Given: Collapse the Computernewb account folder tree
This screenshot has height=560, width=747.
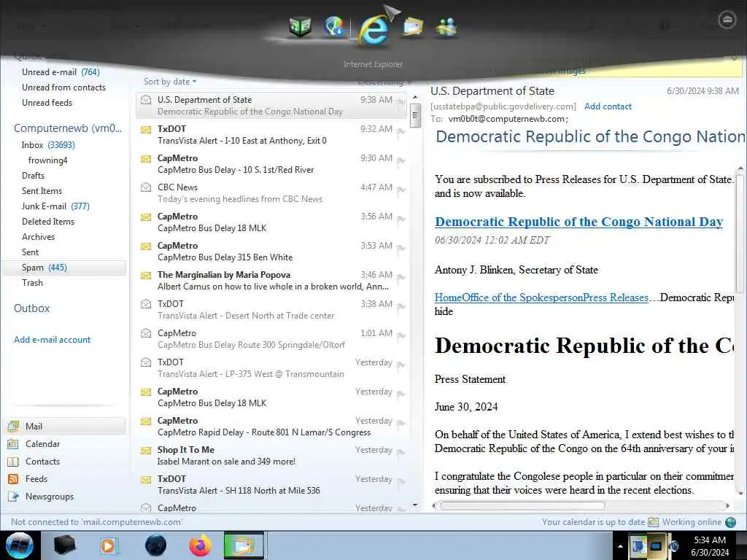Looking at the screenshot, I should 68,128.
